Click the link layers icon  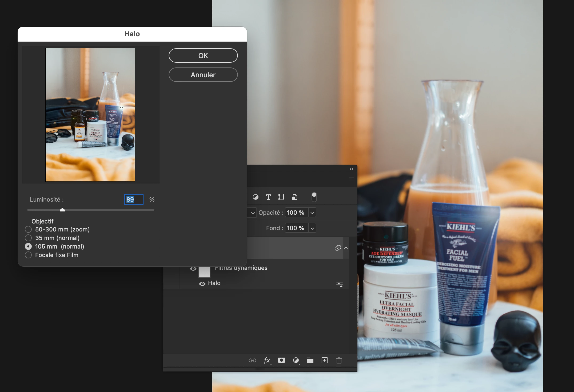click(x=252, y=361)
